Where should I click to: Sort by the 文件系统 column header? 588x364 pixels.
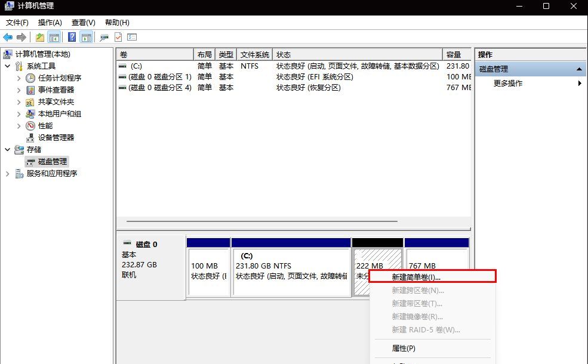255,55
